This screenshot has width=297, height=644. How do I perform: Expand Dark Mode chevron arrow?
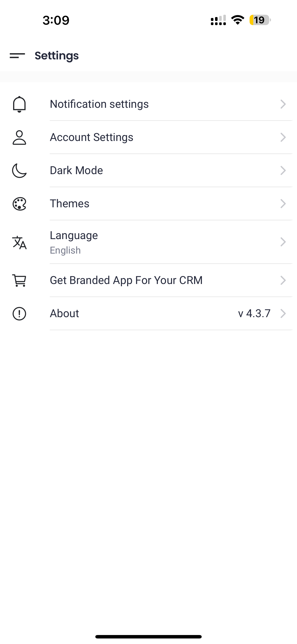(x=283, y=170)
